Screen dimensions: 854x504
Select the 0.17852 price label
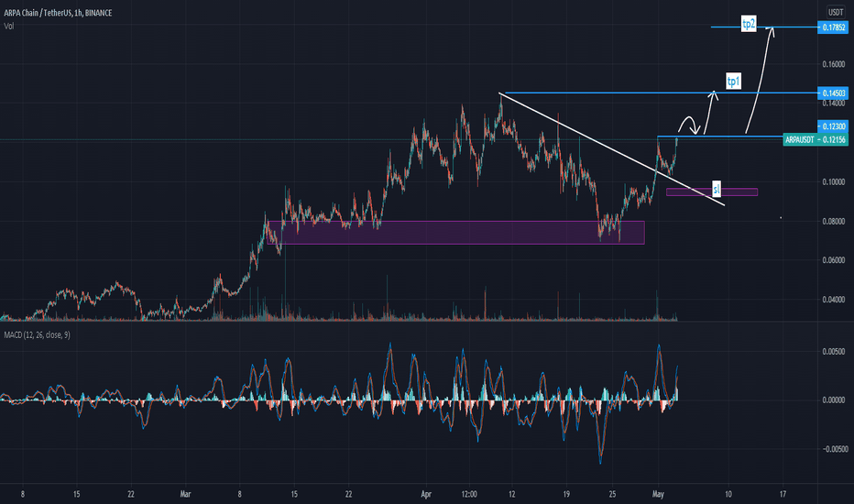coord(833,27)
